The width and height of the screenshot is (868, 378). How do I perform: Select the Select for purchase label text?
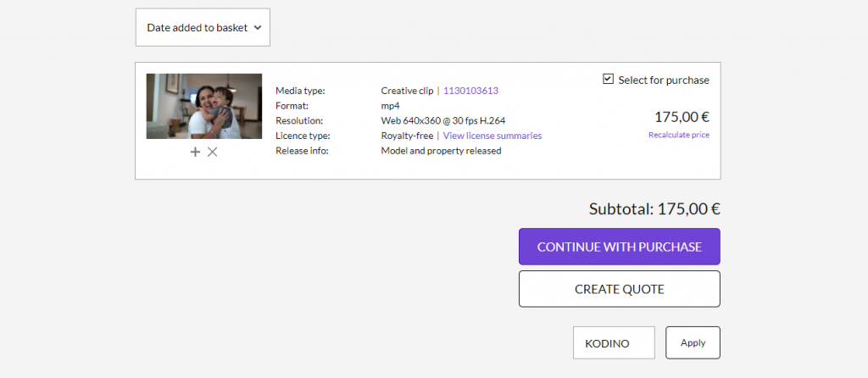[x=664, y=81]
